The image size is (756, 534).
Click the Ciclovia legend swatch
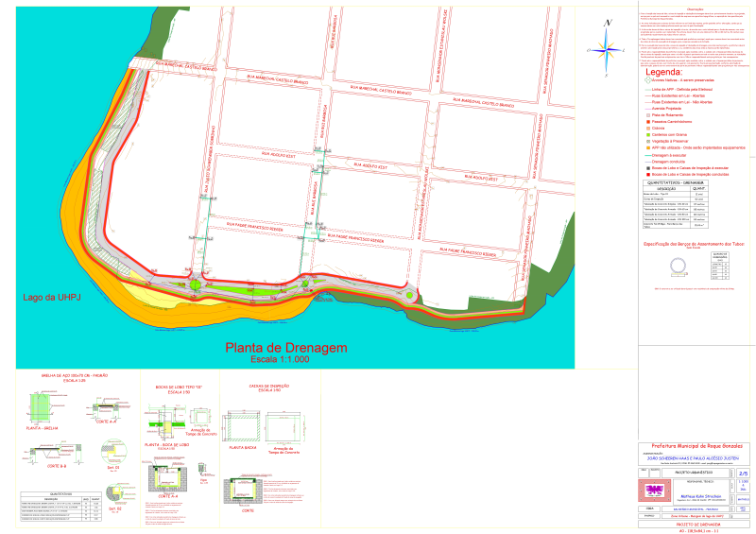[x=646, y=128]
